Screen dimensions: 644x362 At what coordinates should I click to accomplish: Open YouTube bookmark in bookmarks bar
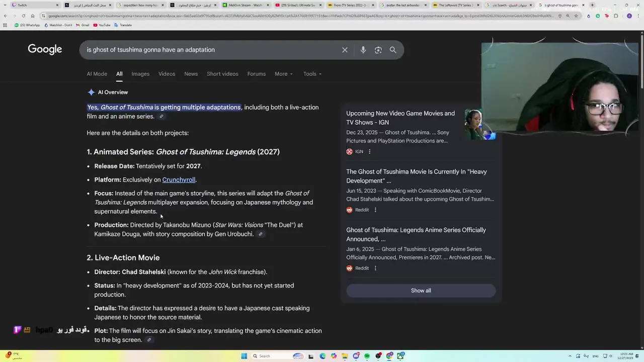102,25
